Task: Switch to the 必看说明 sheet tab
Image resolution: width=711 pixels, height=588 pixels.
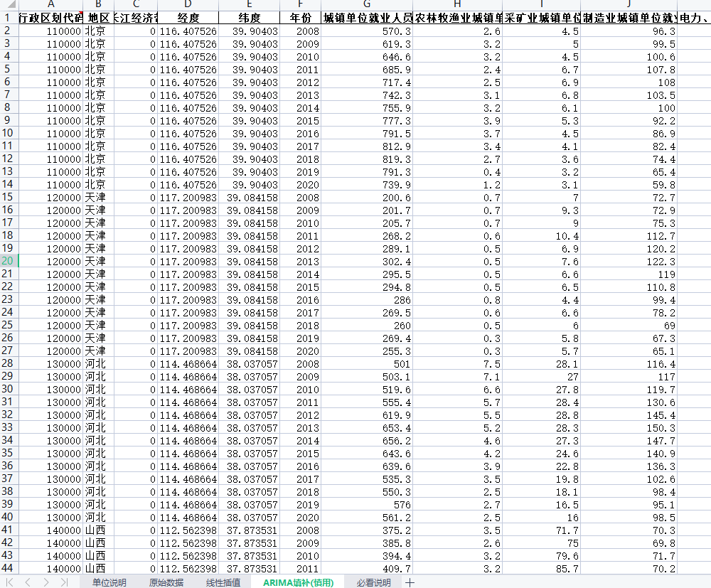Action: 373,582
